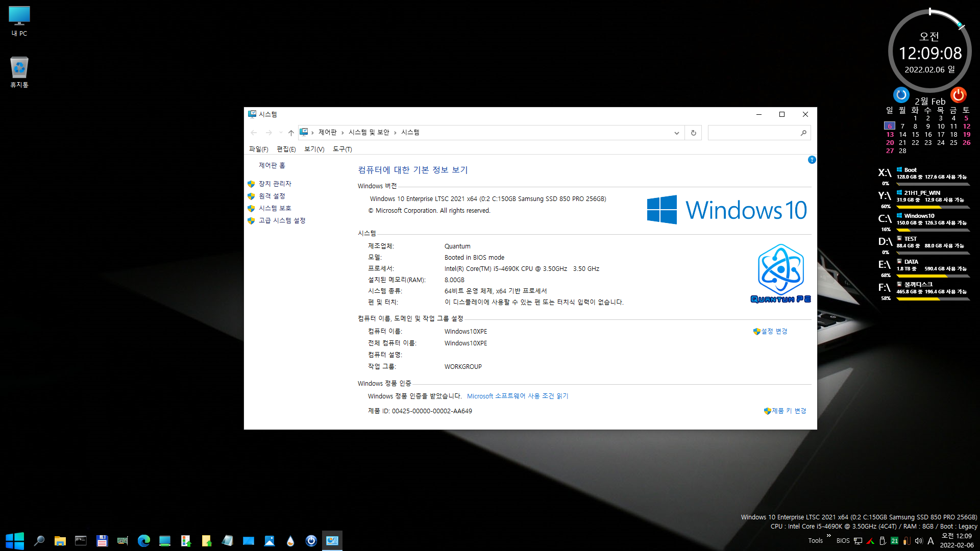
Task: Open the water drop taskbar icon
Action: pos(290,541)
